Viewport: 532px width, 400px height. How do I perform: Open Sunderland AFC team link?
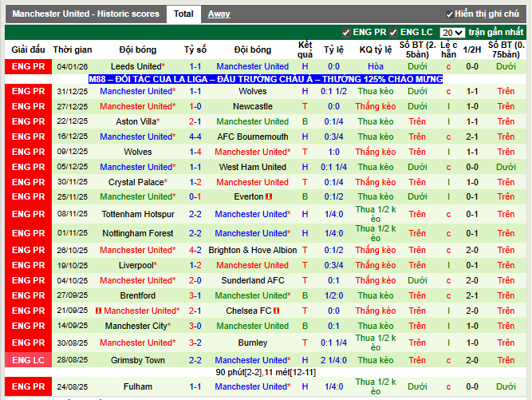coord(253,280)
